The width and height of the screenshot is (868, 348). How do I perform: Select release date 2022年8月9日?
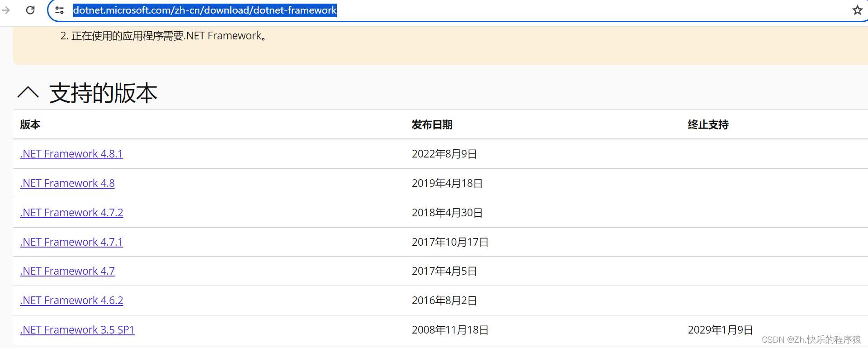click(444, 154)
